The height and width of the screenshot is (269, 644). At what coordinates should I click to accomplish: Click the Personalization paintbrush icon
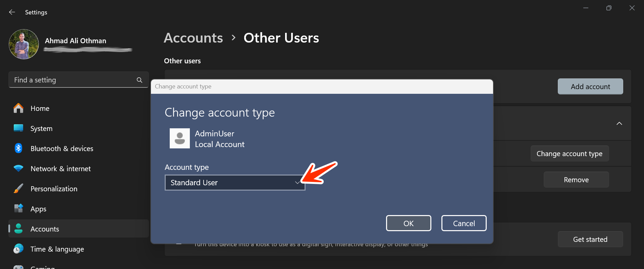click(x=18, y=189)
